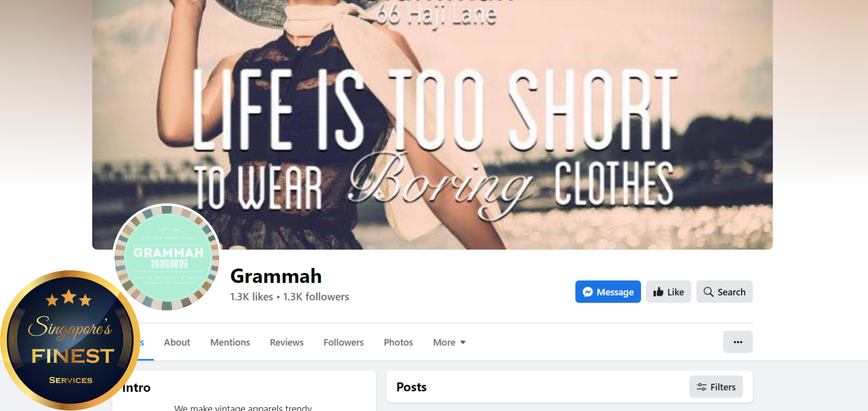868x411 pixels.
Task: Send a message with Message button
Action: tap(608, 292)
